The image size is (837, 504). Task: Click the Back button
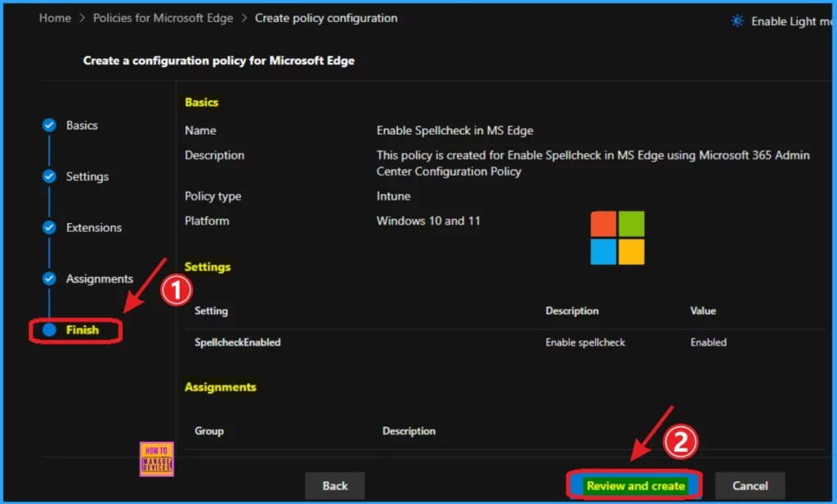tap(334, 485)
